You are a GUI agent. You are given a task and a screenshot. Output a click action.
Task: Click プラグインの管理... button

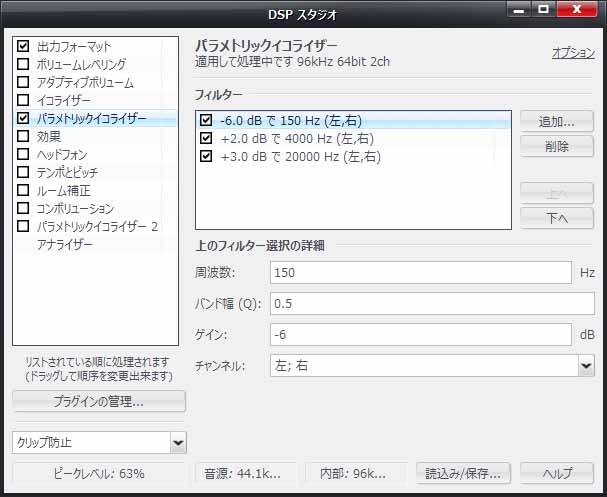click(x=99, y=401)
